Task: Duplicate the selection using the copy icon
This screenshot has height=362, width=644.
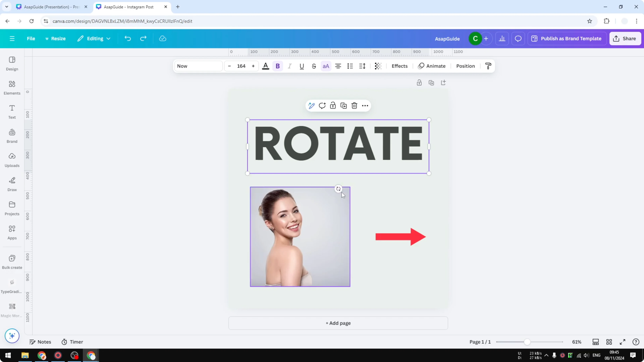Action: tap(344, 105)
